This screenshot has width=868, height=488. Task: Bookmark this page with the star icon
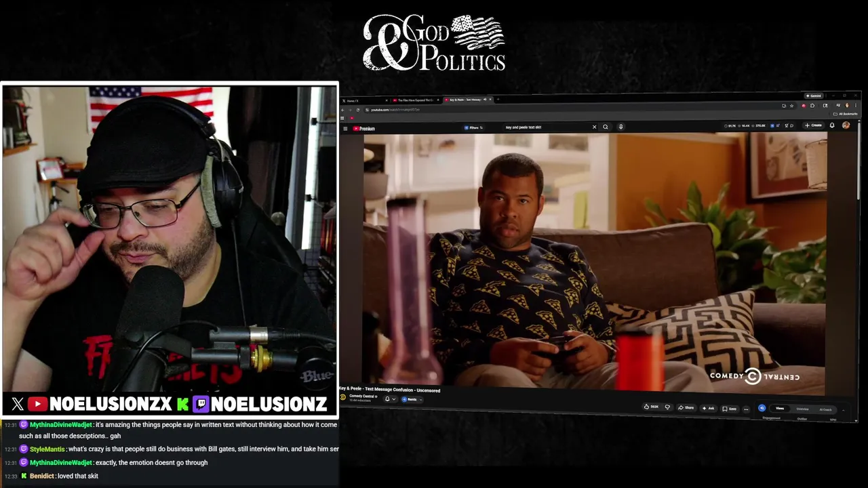pyautogui.click(x=791, y=106)
